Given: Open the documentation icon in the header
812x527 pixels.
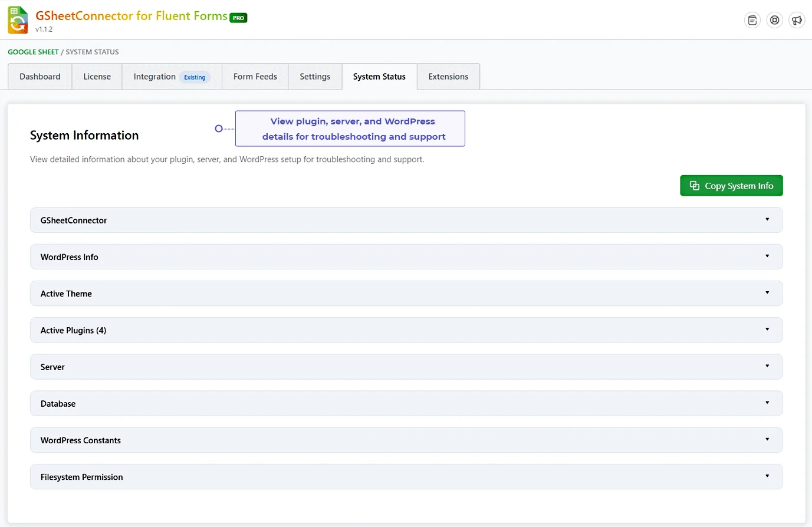Looking at the screenshot, I should 752,20.
